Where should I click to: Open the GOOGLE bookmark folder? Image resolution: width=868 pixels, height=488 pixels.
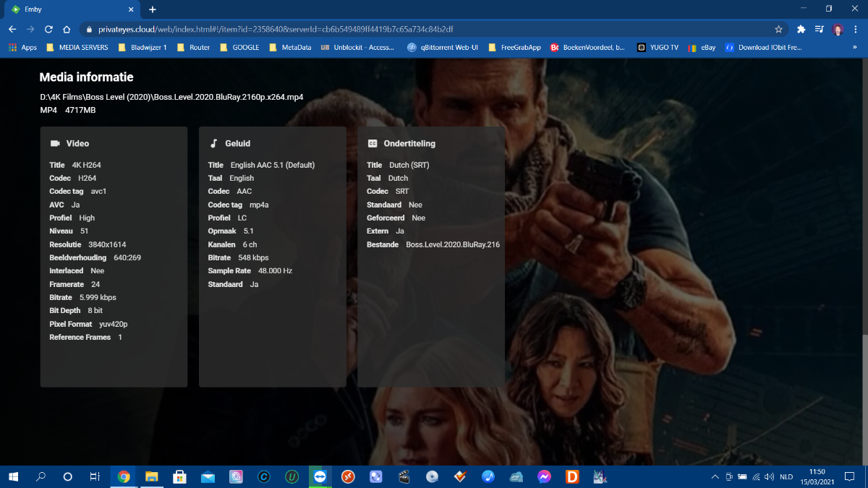tap(239, 48)
